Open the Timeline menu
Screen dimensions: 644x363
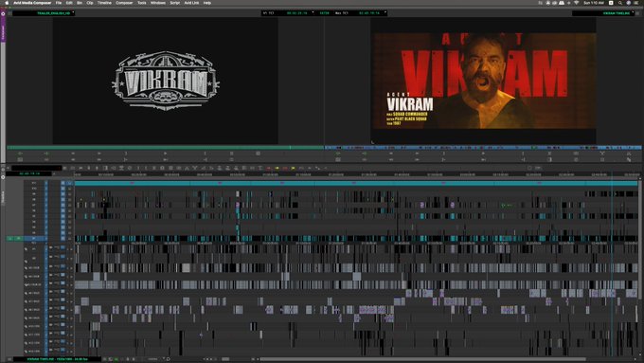[x=104, y=3]
